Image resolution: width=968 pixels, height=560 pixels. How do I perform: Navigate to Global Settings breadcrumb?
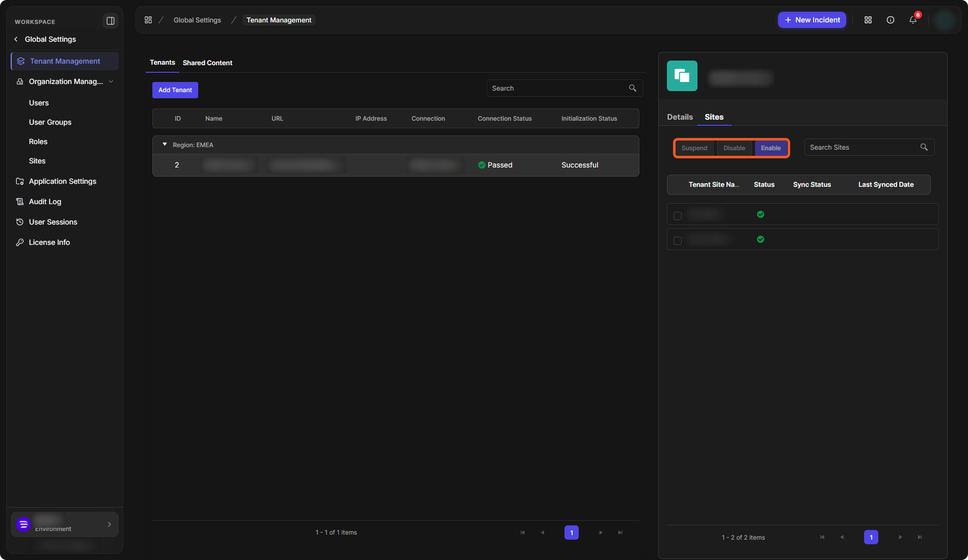197,20
